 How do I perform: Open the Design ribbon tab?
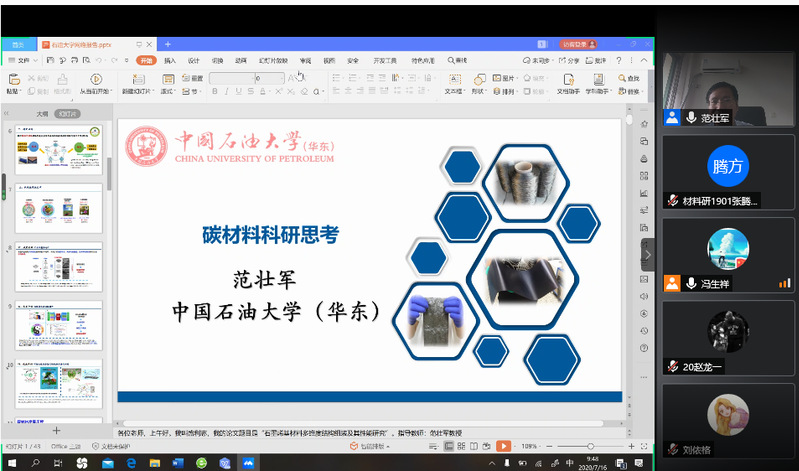click(194, 60)
